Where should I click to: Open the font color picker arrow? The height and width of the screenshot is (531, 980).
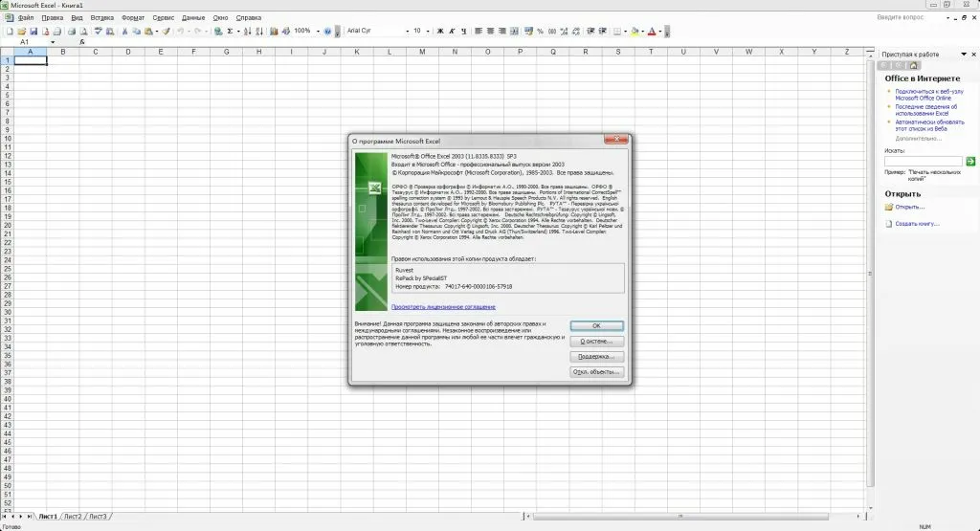click(660, 31)
